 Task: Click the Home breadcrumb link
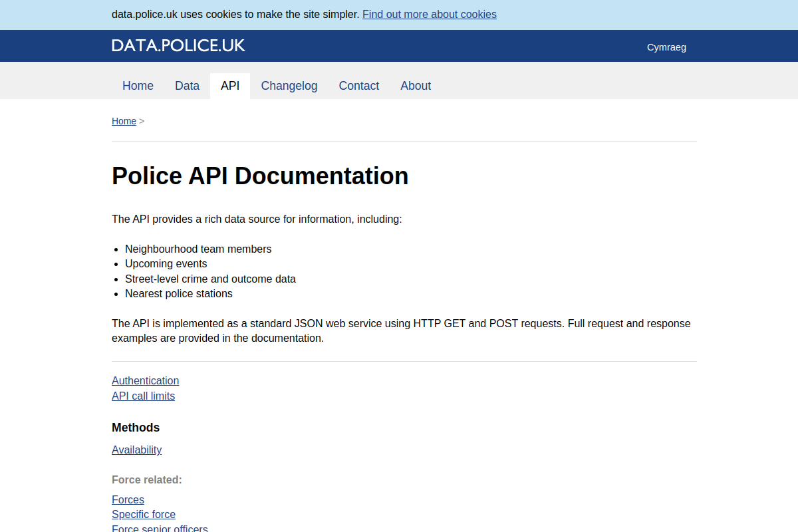124,121
